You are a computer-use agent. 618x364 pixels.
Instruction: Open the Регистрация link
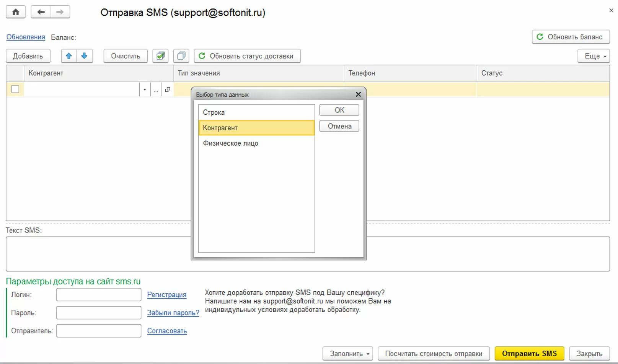point(166,295)
